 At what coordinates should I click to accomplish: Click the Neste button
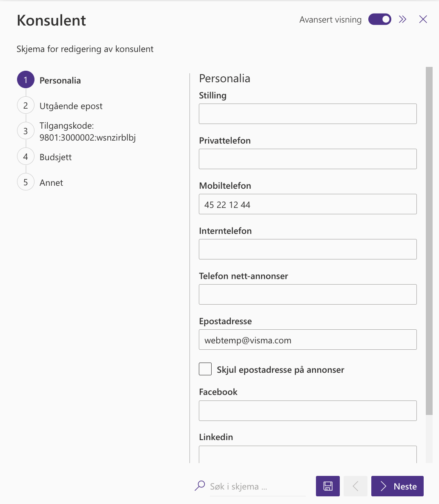tap(397, 486)
